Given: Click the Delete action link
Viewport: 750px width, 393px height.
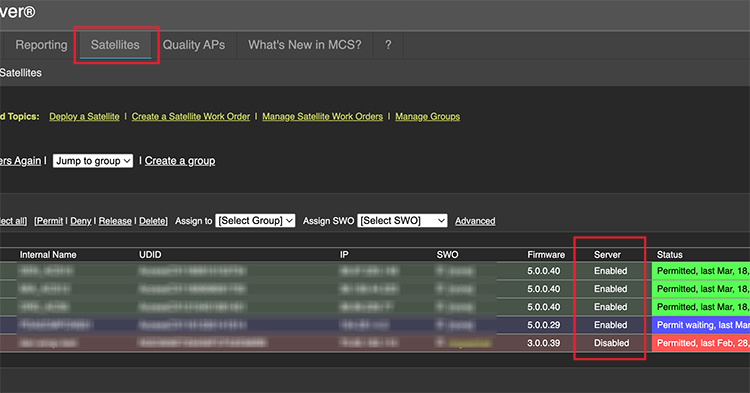Looking at the screenshot, I should click(x=152, y=221).
